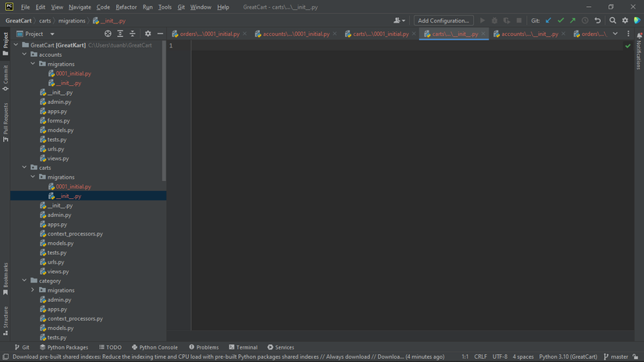Screen dimensions: 644x362
Task: Collapse the accounts folder
Action: [x=24, y=55]
